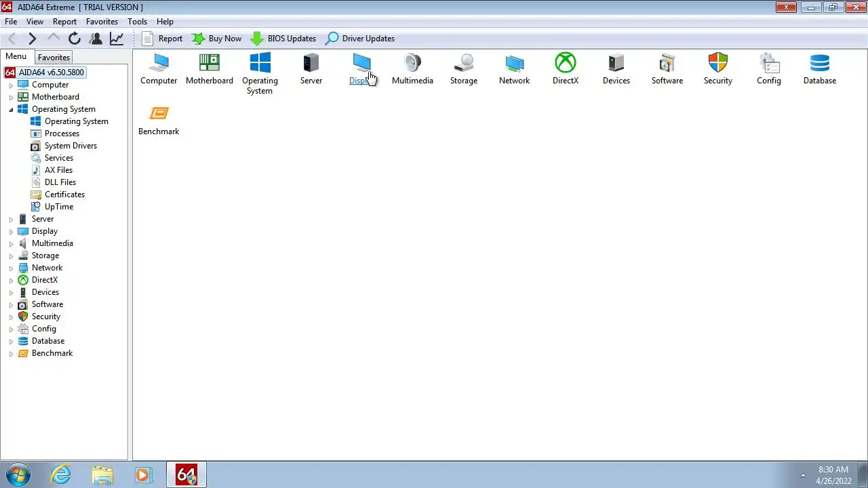Open the Motherboard category icon
The width and height of the screenshot is (868, 488).
click(x=210, y=69)
